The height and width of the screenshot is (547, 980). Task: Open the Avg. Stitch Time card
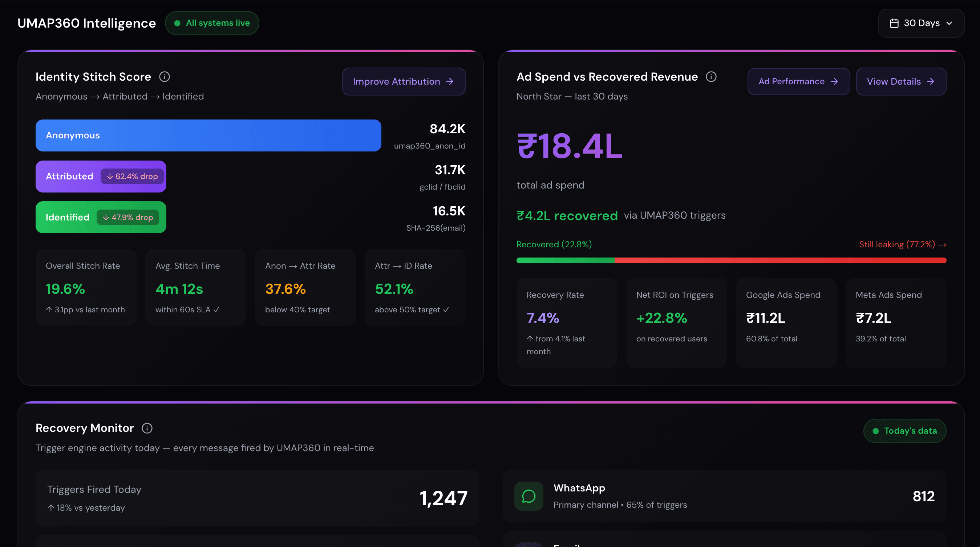click(195, 288)
